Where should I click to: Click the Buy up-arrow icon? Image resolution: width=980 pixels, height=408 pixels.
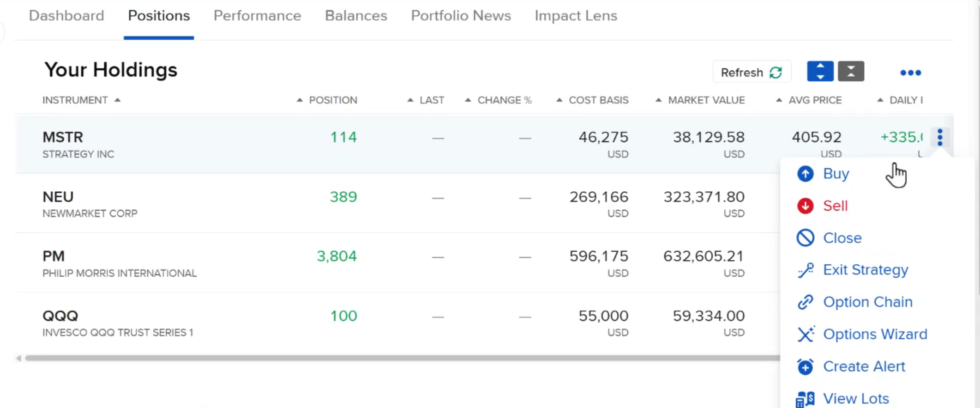pos(805,174)
